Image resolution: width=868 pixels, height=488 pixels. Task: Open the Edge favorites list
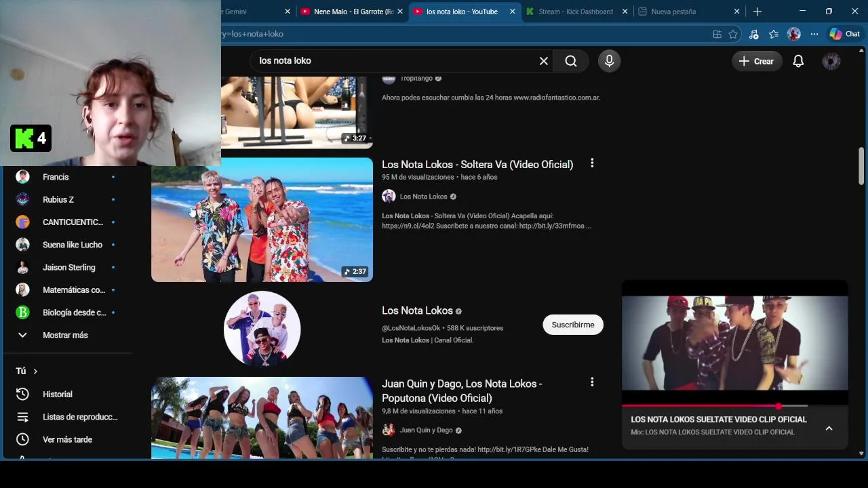pos(774,34)
